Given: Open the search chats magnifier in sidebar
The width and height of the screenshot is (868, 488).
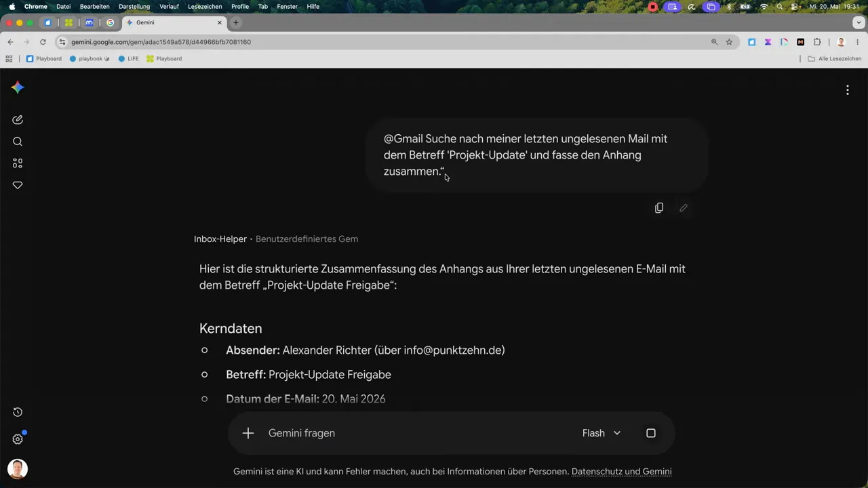Looking at the screenshot, I should pyautogui.click(x=18, y=142).
